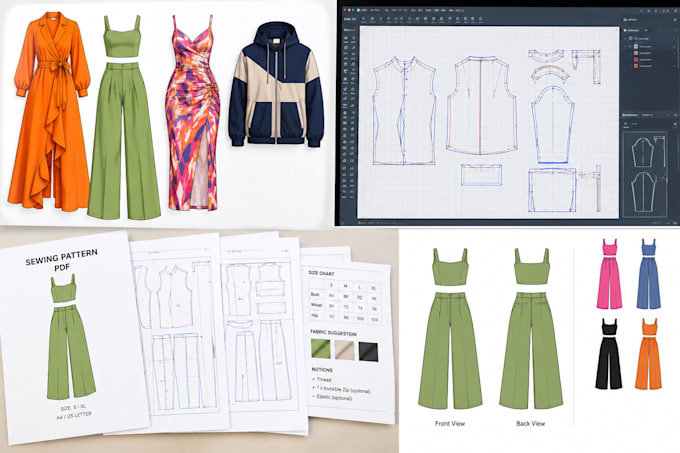Select the back bodice piece with red center line
The width and height of the screenshot is (680, 453).
pyautogui.click(x=481, y=105)
